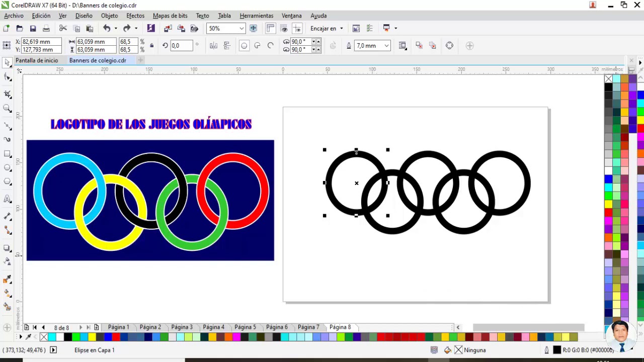Select the Polygon tool in toolbox

(7, 182)
